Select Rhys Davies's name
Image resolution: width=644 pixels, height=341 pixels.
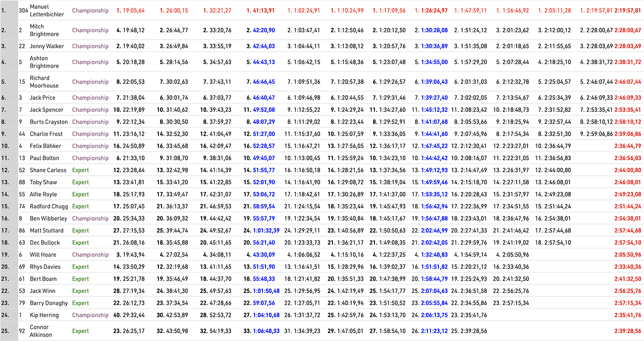click(45, 267)
